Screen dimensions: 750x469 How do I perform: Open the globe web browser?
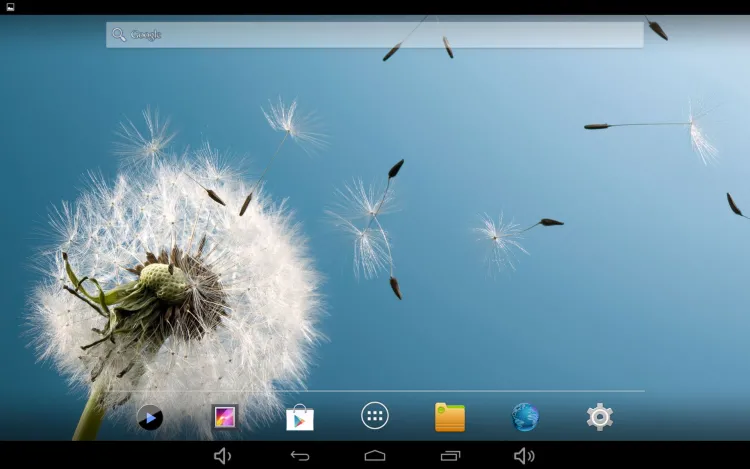[x=525, y=417]
